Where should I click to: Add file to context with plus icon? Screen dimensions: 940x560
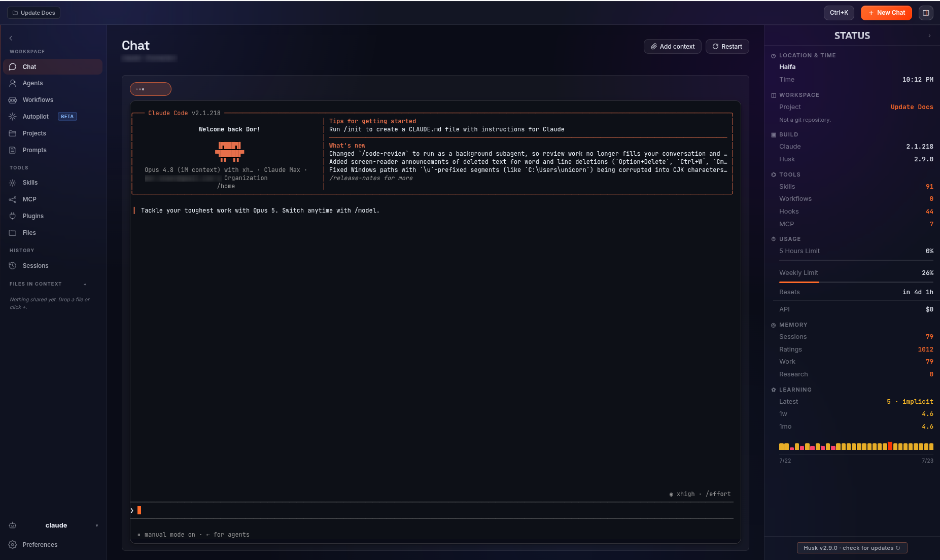[85, 284]
